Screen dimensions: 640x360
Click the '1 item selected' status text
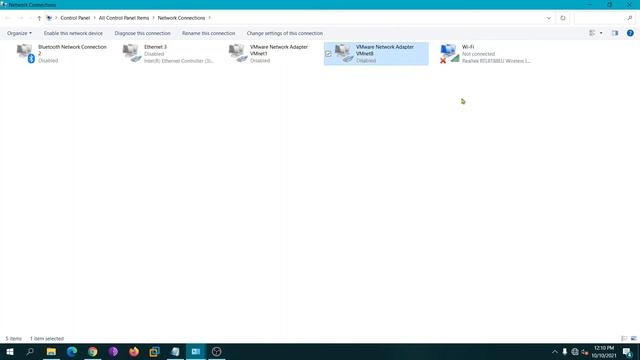(47, 339)
